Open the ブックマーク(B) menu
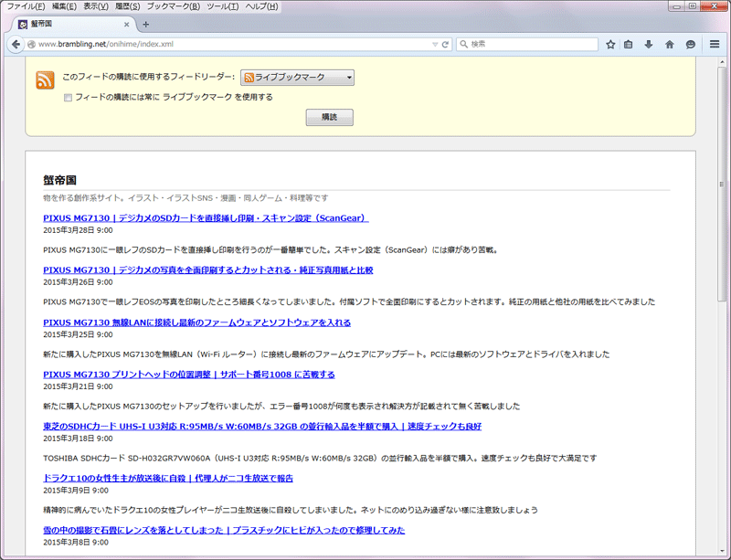This screenshot has height=560, width=731. click(x=173, y=6)
